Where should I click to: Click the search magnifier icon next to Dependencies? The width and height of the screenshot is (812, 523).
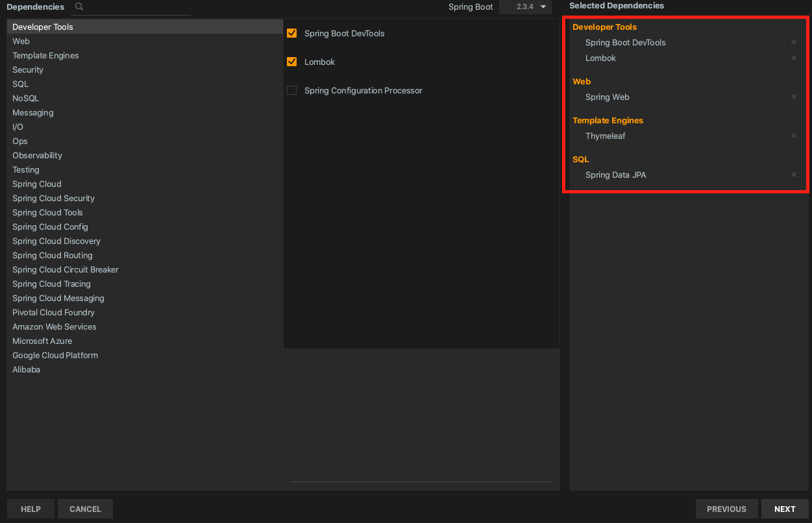[x=79, y=6]
